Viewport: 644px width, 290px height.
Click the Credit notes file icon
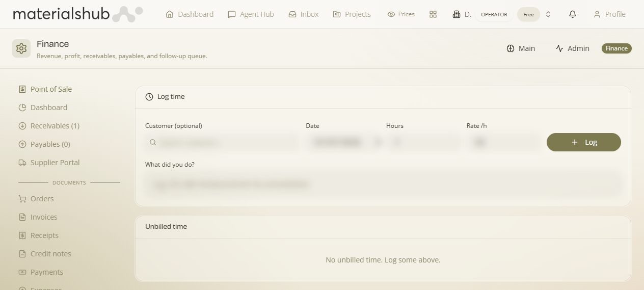pyautogui.click(x=22, y=254)
